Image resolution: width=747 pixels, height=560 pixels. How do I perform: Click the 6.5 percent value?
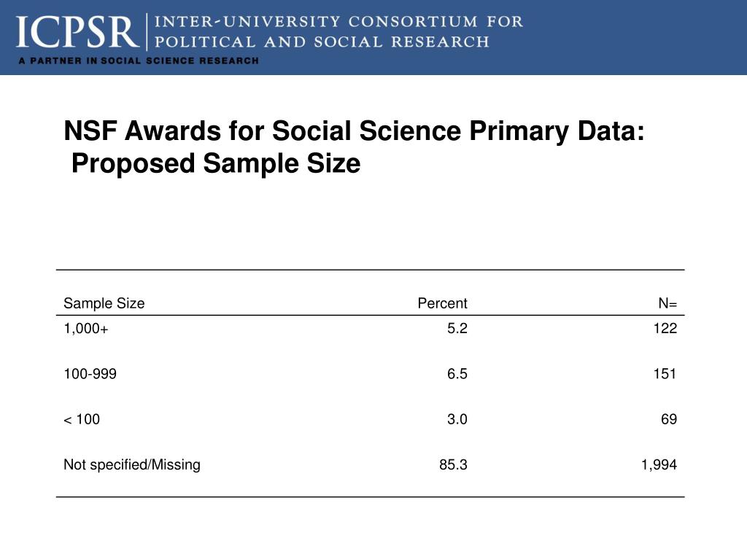coord(457,374)
